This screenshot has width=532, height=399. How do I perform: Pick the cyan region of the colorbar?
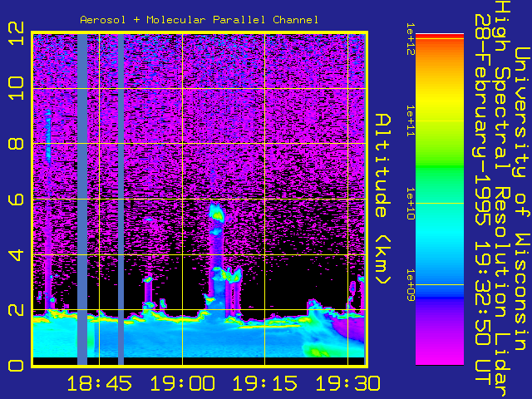[x=440, y=234]
